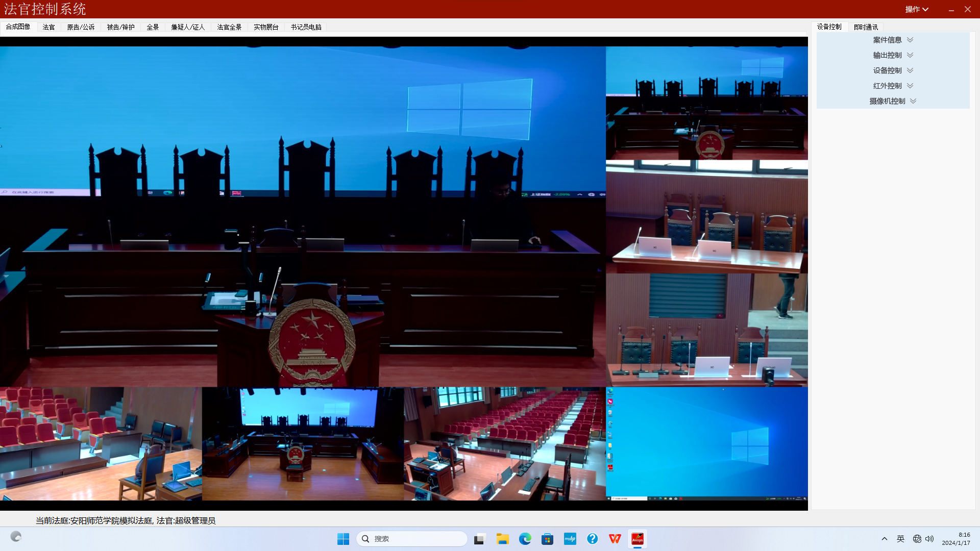The height and width of the screenshot is (551, 980).
Task: Select the desktop screen thumbnail bottom-right
Action: [x=706, y=443]
